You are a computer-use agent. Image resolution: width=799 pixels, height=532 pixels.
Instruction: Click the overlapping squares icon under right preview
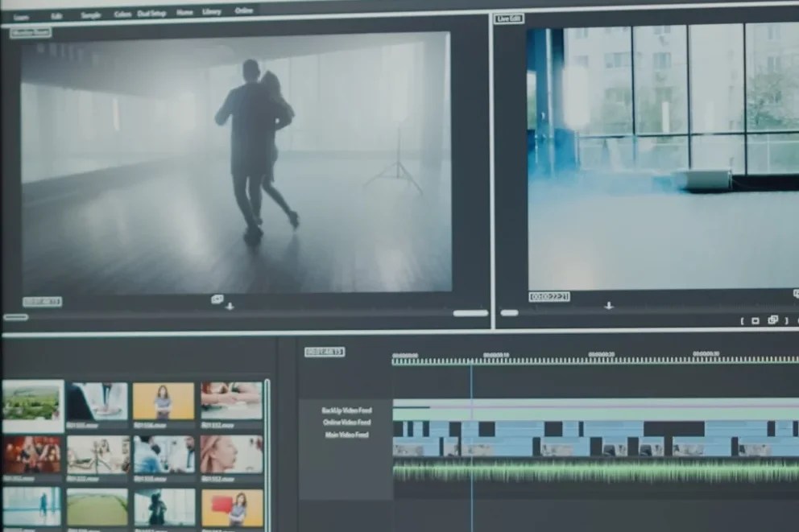(x=773, y=320)
